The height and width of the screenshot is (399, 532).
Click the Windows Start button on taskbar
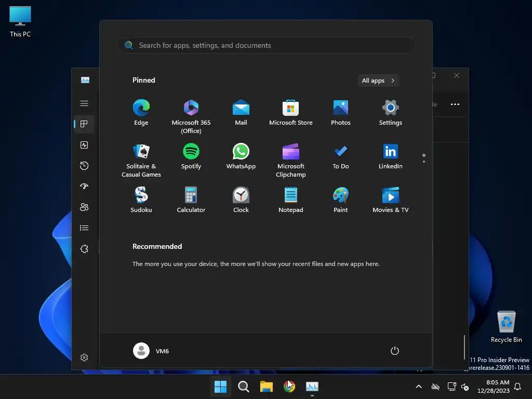(x=220, y=387)
